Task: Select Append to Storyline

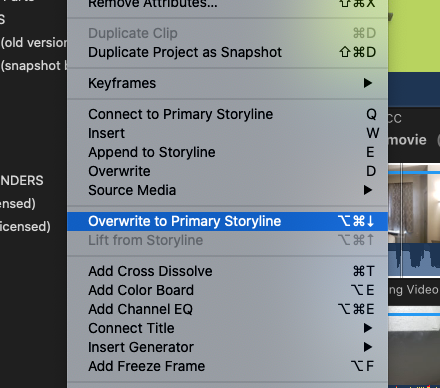Action: click(x=227, y=152)
